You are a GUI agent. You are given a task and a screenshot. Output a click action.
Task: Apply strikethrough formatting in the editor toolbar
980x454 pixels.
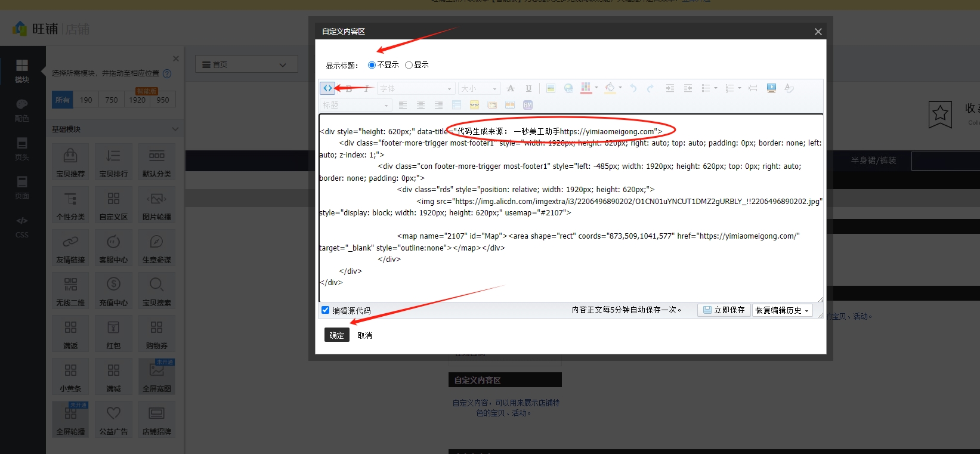pos(511,88)
